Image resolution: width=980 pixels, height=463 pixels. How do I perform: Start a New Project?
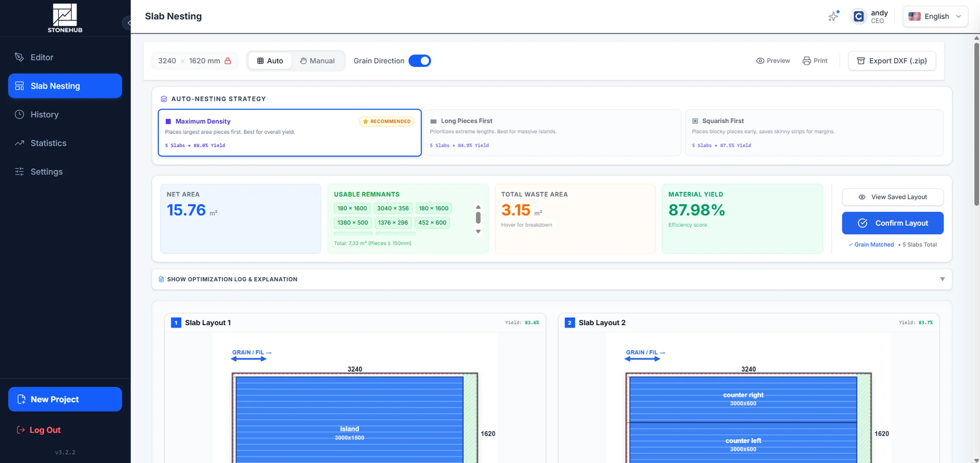(65, 399)
